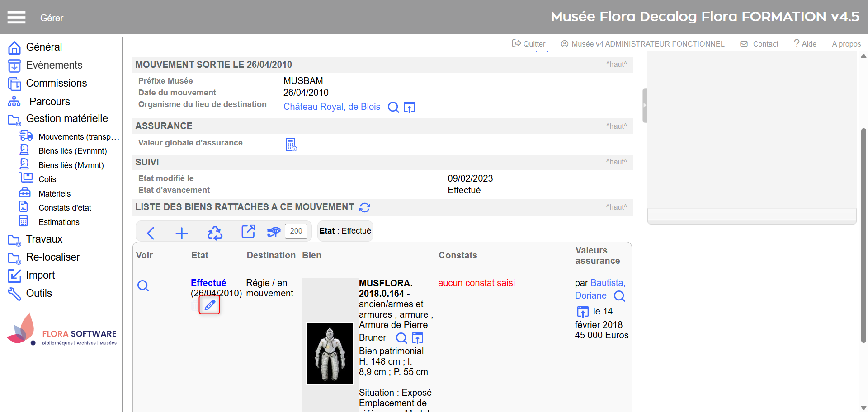
Task: Click the export icon in list toolbar
Action: [248, 231]
